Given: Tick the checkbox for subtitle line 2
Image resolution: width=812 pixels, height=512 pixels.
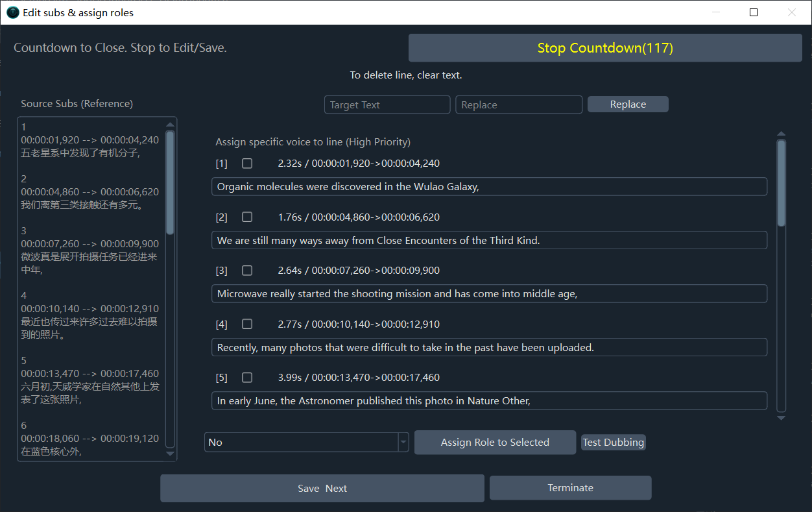Looking at the screenshot, I should coord(247,217).
